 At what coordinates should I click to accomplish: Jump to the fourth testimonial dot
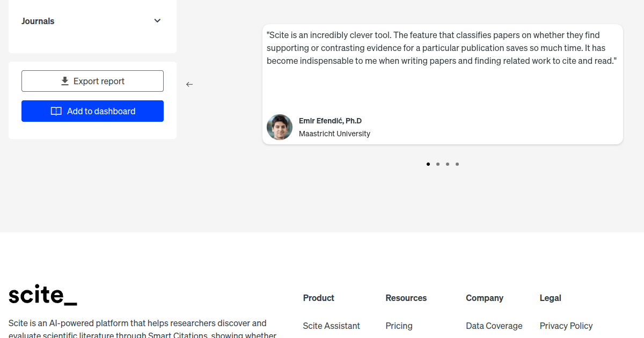457,164
